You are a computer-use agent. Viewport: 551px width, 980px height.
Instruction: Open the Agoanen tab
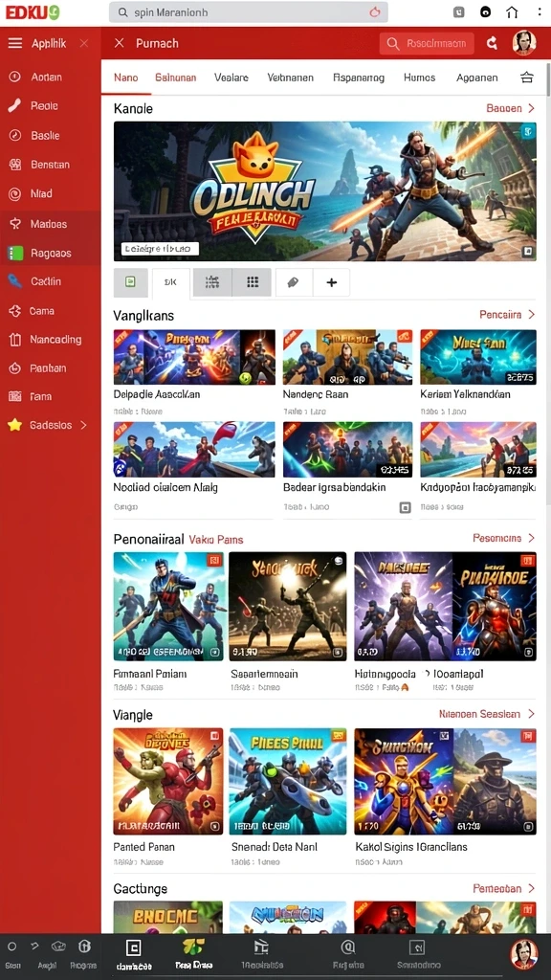[477, 78]
